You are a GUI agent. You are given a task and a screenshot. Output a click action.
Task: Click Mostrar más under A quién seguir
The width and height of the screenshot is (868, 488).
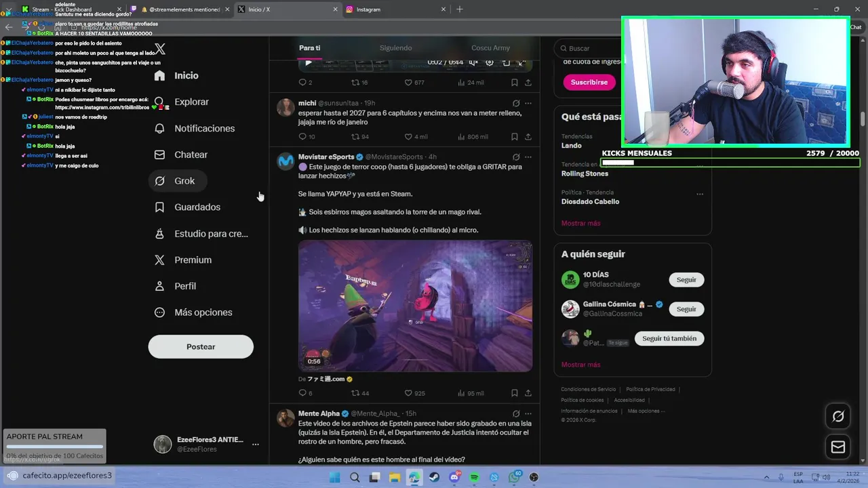click(580, 365)
